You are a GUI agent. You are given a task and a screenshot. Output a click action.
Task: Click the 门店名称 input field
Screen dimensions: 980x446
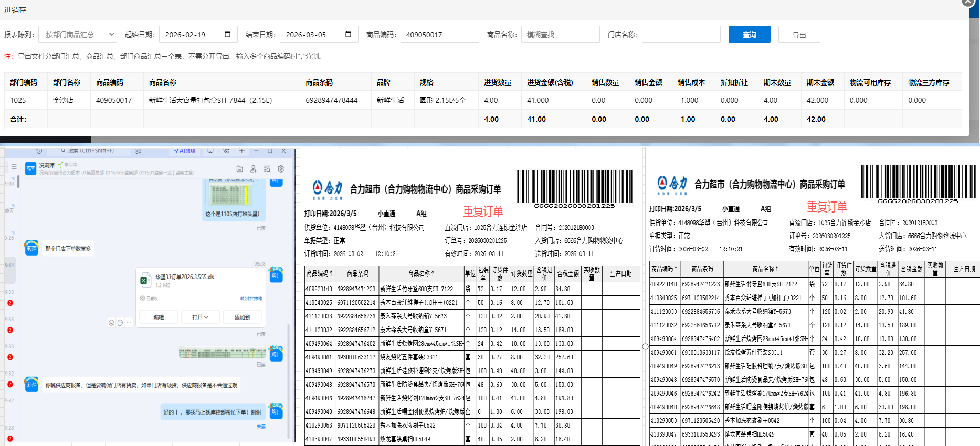coord(681,35)
